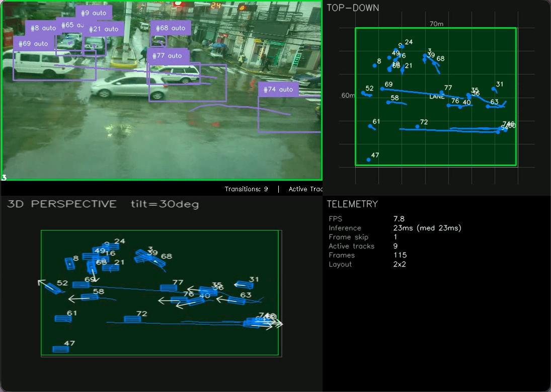Click the #68 auto detection label
Image resolution: width=551 pixels, height=392 pixels.
pyautogui.click(x=171, y=28)
